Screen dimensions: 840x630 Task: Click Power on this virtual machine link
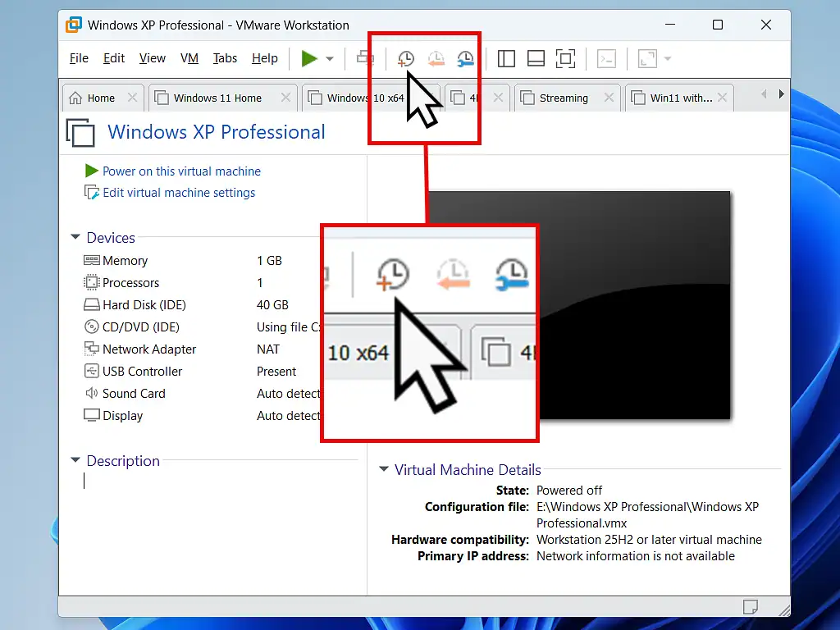pyautogui.click(x=181, y=171)
